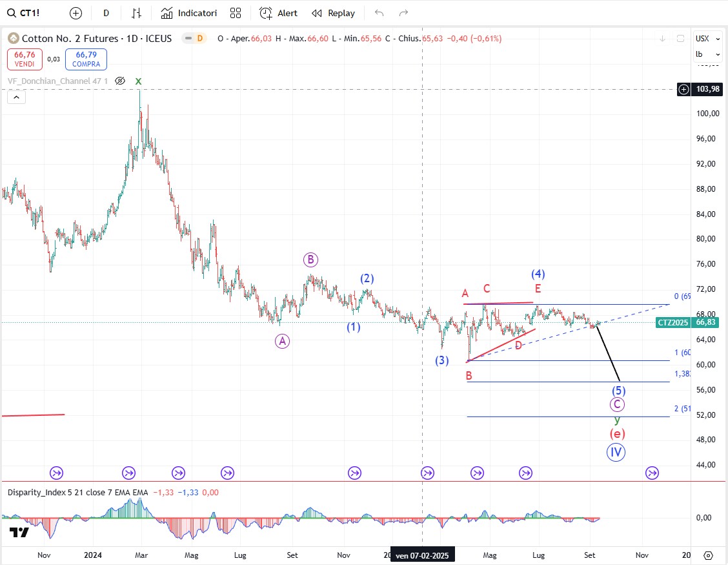This screenshot has height=565, width=728.
Task: Click the circled IV wave label
Action: 616,452
